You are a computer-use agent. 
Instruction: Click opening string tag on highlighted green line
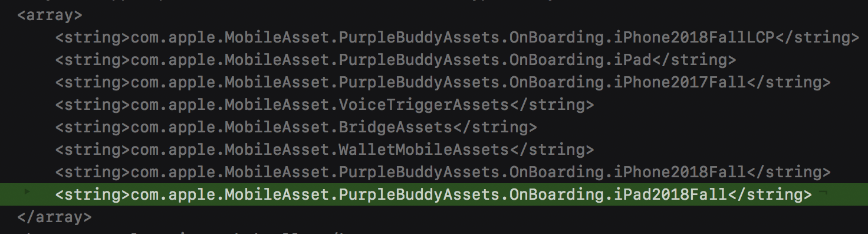[x=93, y=194]
